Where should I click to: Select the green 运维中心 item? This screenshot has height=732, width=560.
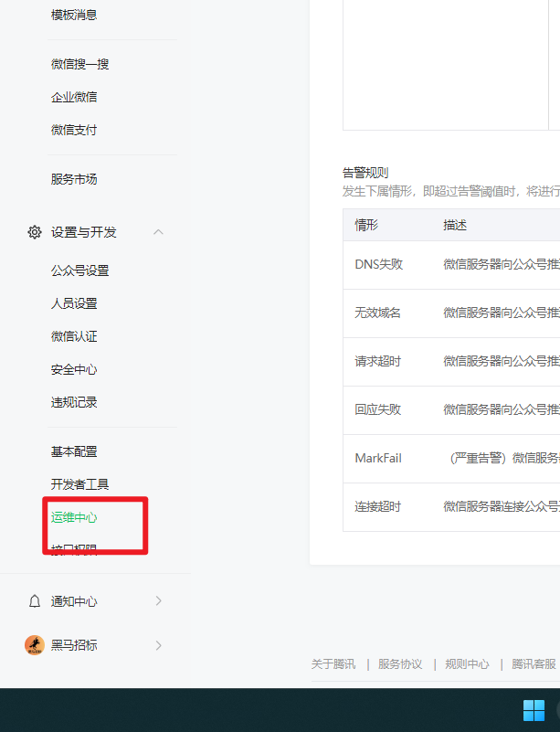(x=74, y=517)
